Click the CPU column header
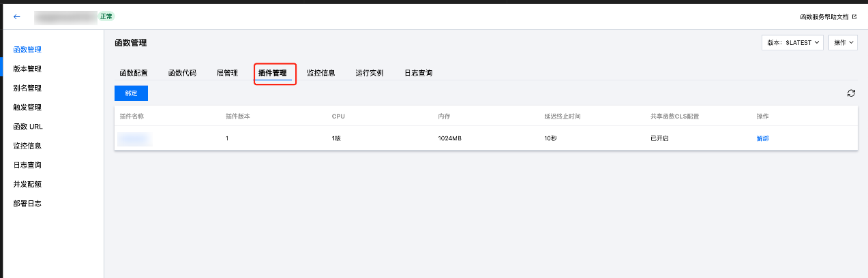The image size is (868, 278). click(x=338, y=117)
